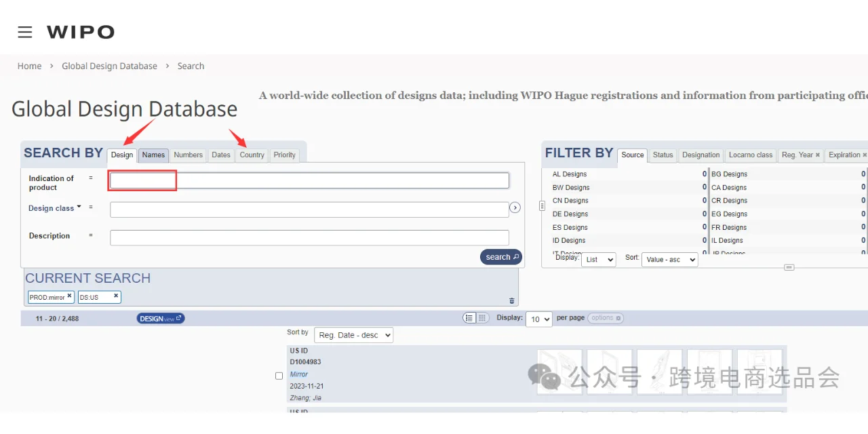Open the Dates search tab
The image size is (868, 434).
(x=221, y=155)
